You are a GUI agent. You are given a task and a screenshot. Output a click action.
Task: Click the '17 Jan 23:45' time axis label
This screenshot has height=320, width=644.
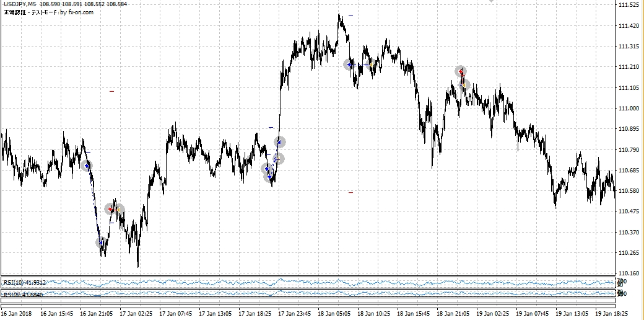[295, 313]
